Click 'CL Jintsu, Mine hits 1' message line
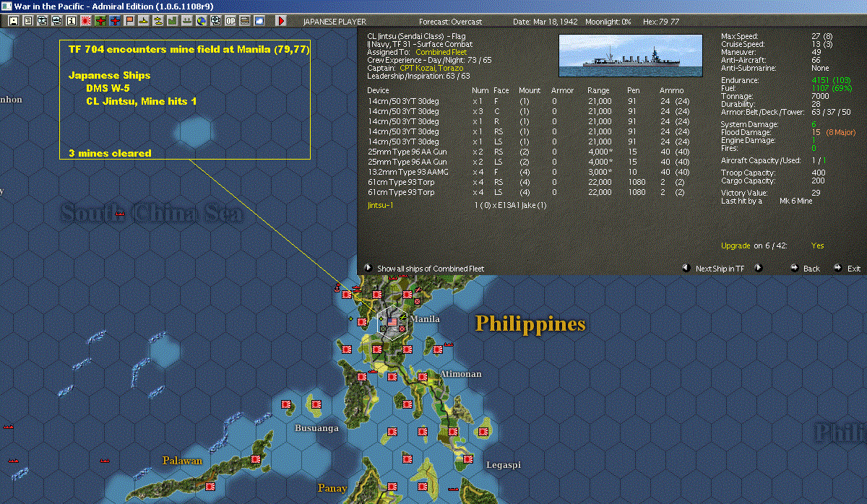Screen dimensions: 867x504 141,101
